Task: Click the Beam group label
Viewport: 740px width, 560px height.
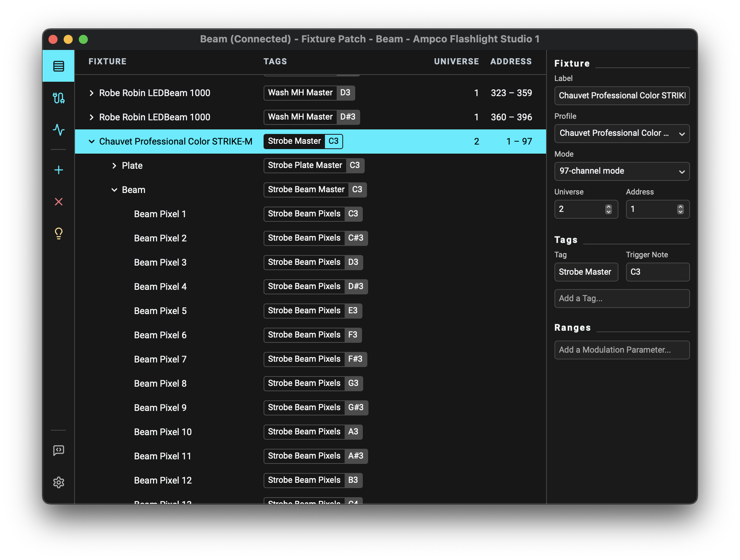Action: coord(134,190)
